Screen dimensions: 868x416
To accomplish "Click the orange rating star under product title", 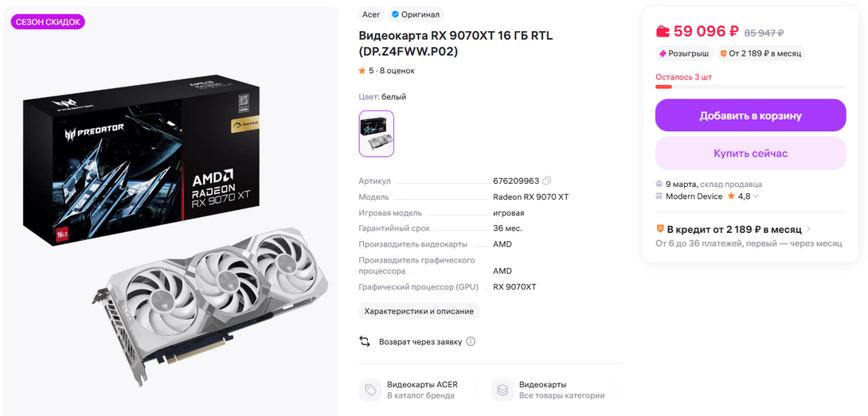I will click(x=362, y=71).
